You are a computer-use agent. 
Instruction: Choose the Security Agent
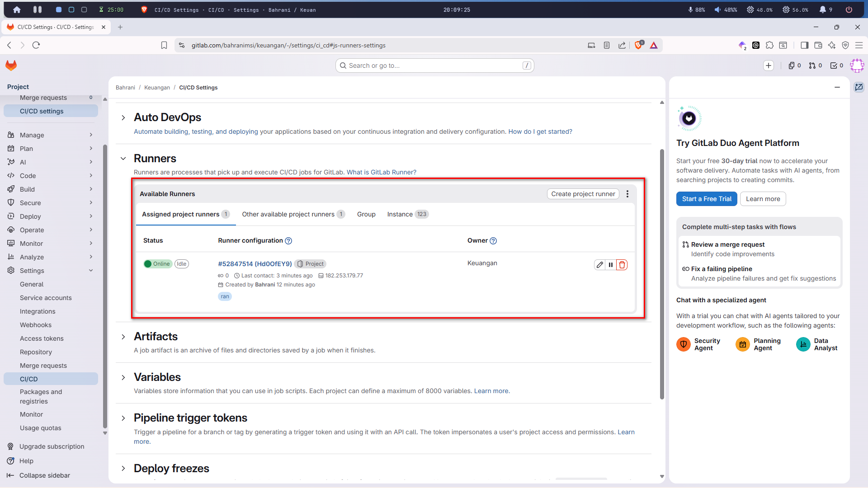(x=699, y=344)
